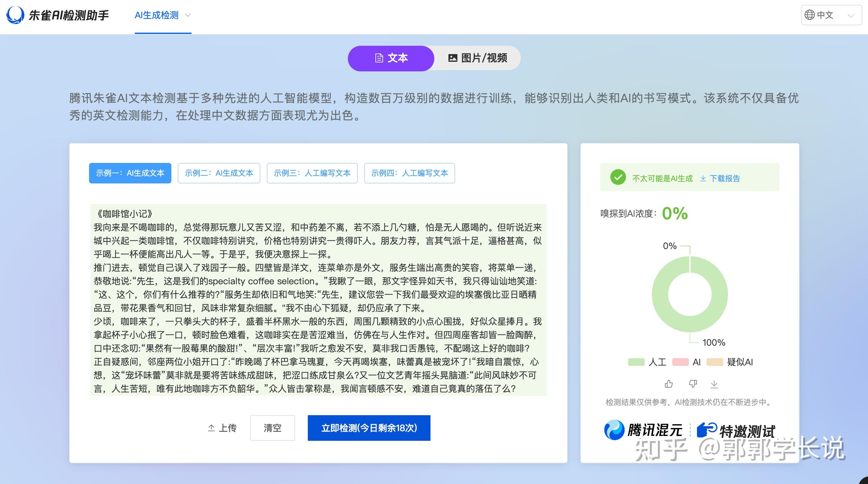Select 示例三：人工编写文本 sample
This screenshot has height=484, width=868.
pos(312,173)
